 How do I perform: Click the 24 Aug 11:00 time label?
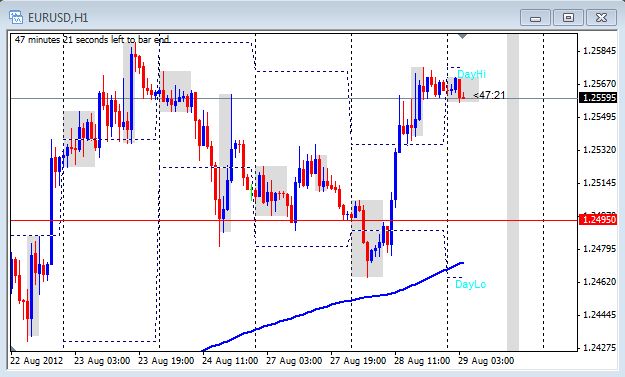[230, 361]
